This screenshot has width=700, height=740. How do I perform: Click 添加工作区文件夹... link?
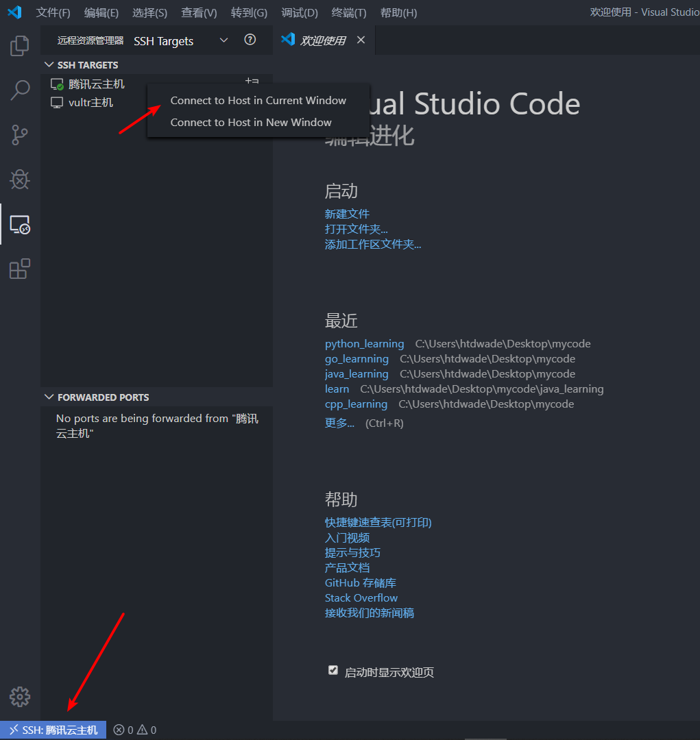[x=373, y=244]
